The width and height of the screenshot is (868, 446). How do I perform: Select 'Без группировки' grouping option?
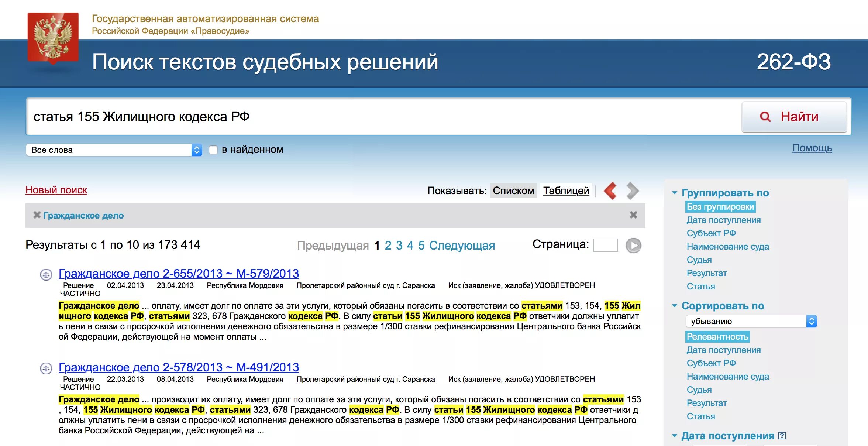coord(720,207)
